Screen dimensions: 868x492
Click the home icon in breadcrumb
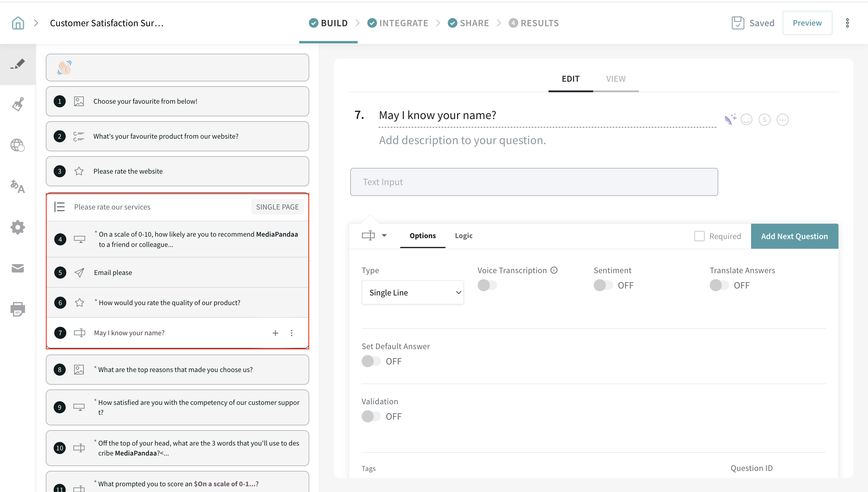(18, 23)
